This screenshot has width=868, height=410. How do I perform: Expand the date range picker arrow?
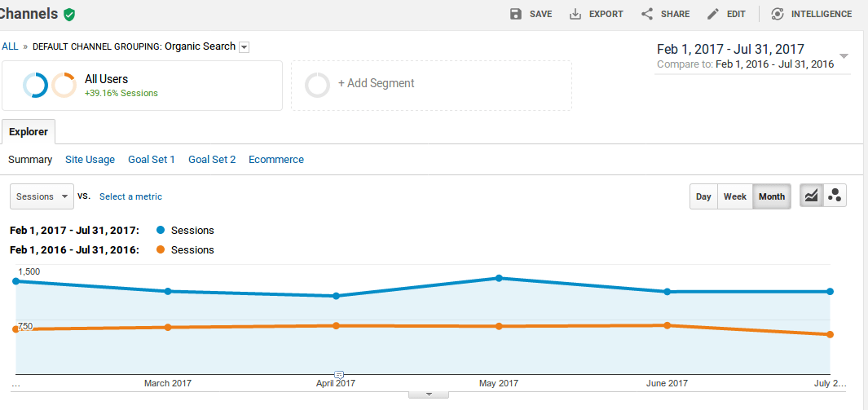click(844, 56)
